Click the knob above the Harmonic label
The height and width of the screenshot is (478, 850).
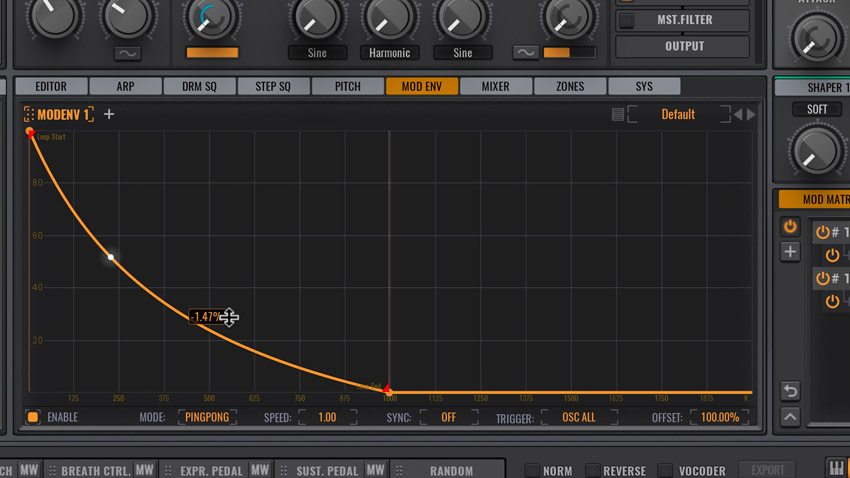[389, 17]
